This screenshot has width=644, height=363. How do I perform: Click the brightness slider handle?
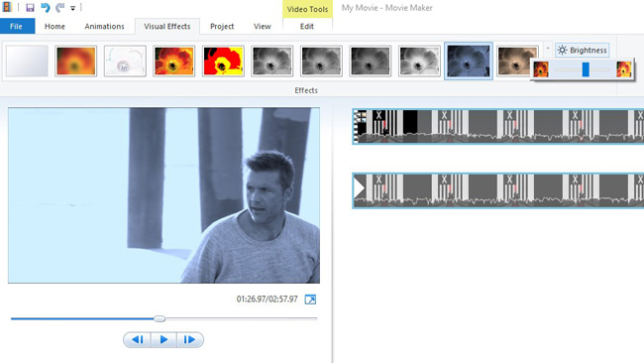(x=586, y=69)
